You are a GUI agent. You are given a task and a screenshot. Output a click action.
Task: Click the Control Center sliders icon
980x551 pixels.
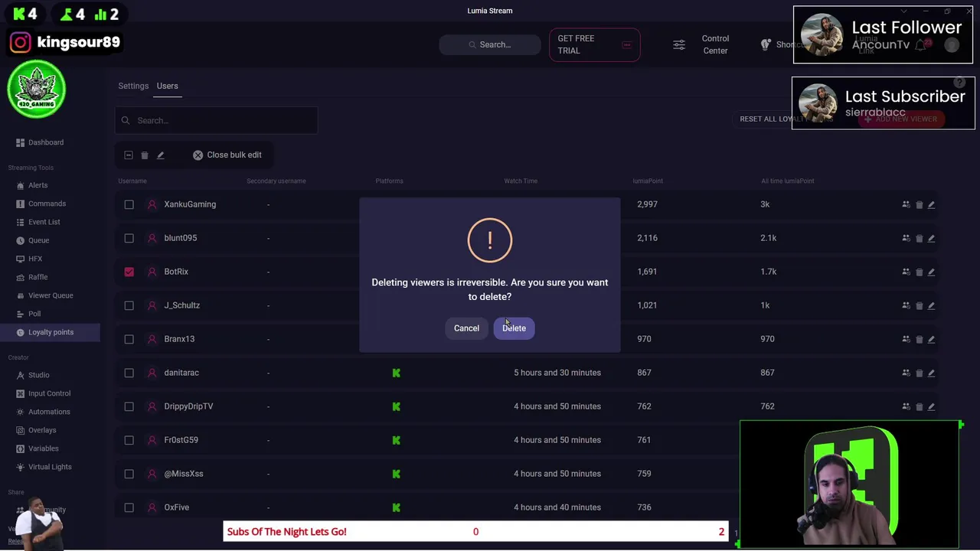679,44
